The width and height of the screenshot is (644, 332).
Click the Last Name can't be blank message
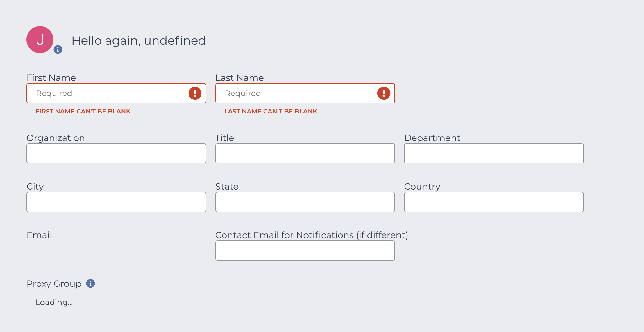point(271,111)
